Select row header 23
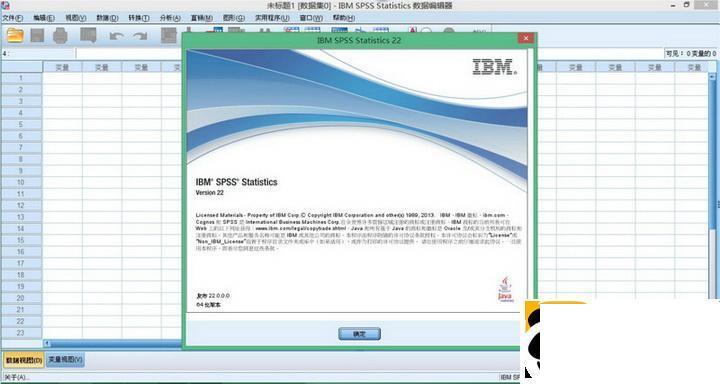This screenshot has height=384, width=720. coord(21,333)
